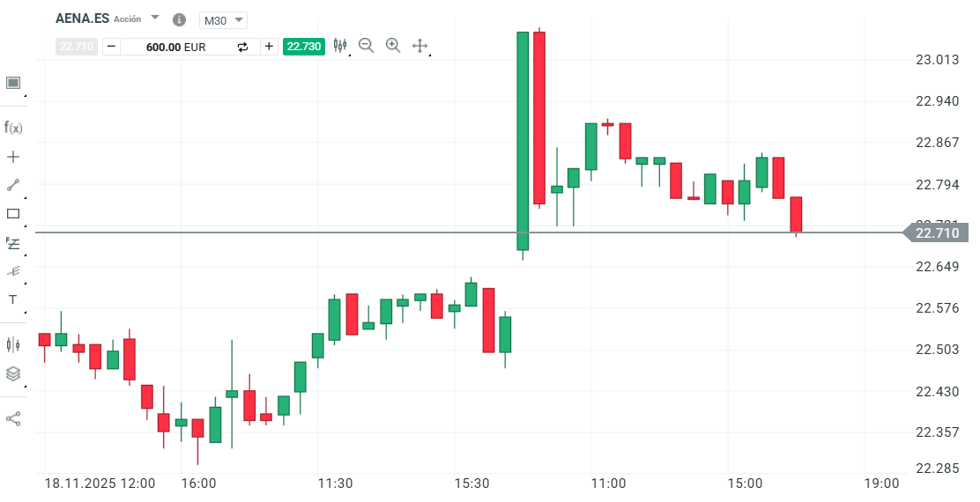Toggle the fullscreen chart layout icon
Viewport: 980px width, 502px height.
pyautogui.click(x=13, y=83)
